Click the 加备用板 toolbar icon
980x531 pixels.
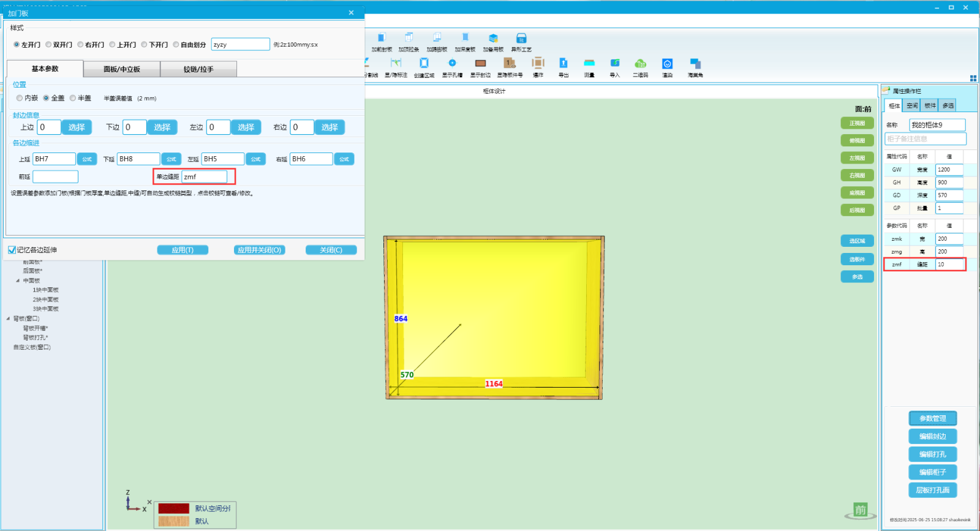coord(493,42)
